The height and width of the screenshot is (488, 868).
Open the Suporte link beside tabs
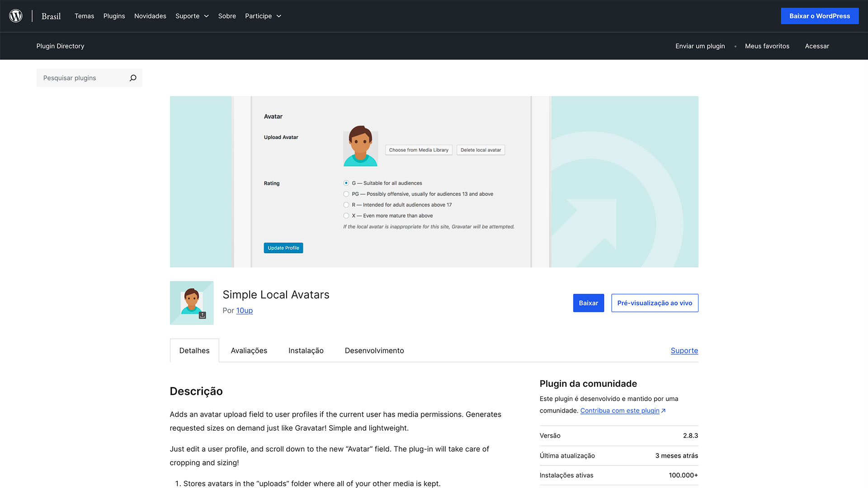pos(684,351)
